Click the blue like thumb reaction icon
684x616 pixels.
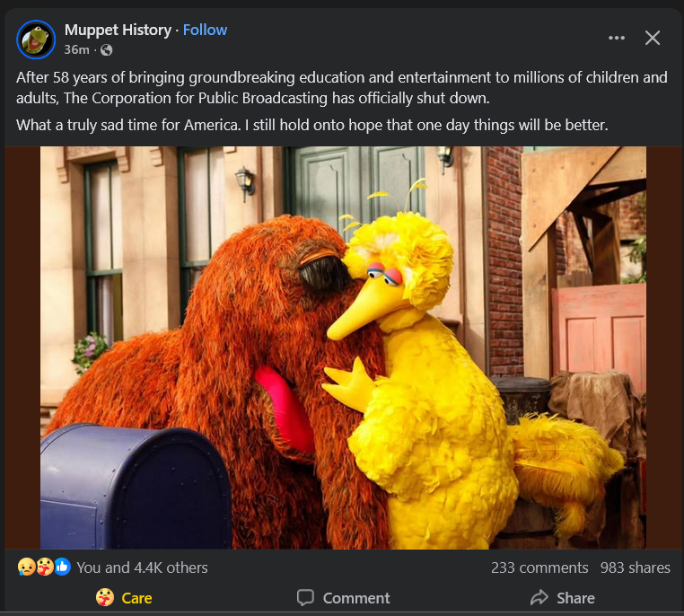coord(62,568)
